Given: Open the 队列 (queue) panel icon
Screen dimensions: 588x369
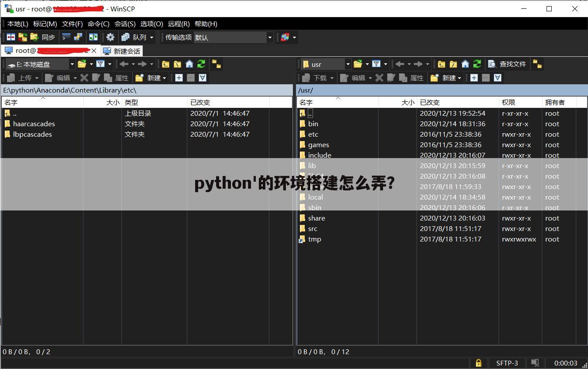Looking at the screenshot, I should pyautogui.click(x=132, y=37).
